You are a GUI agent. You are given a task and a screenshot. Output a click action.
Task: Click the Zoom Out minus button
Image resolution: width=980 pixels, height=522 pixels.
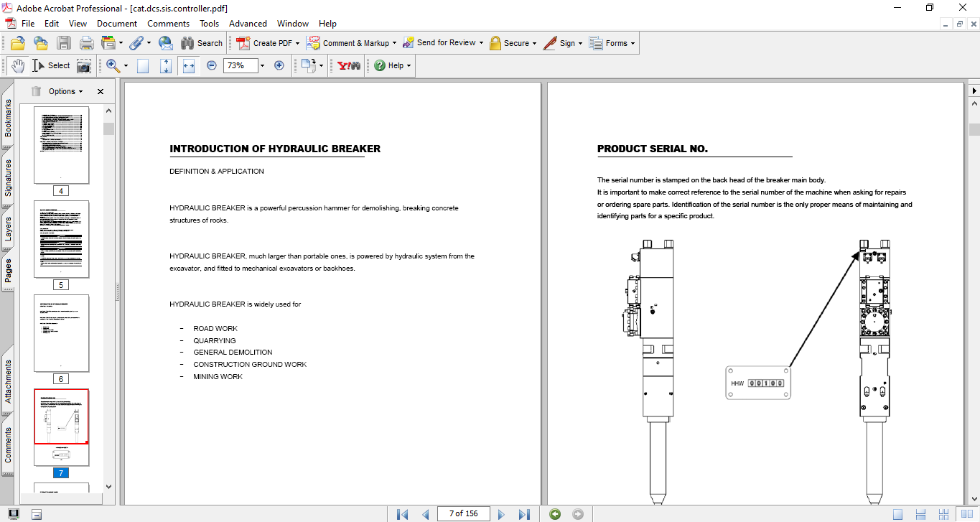pos(212,65)
